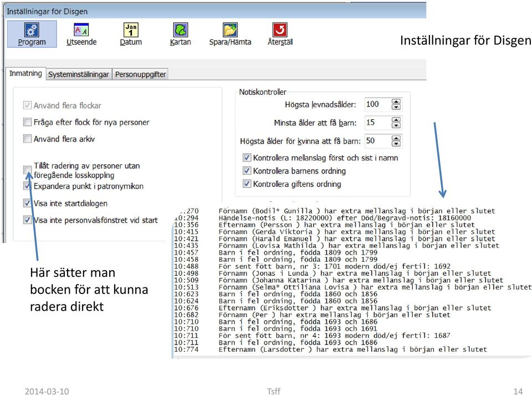Select log line 10:458 'födda 1809 och 1799'
The height and width of the screenshot is (395, 532).
(275, 260)
